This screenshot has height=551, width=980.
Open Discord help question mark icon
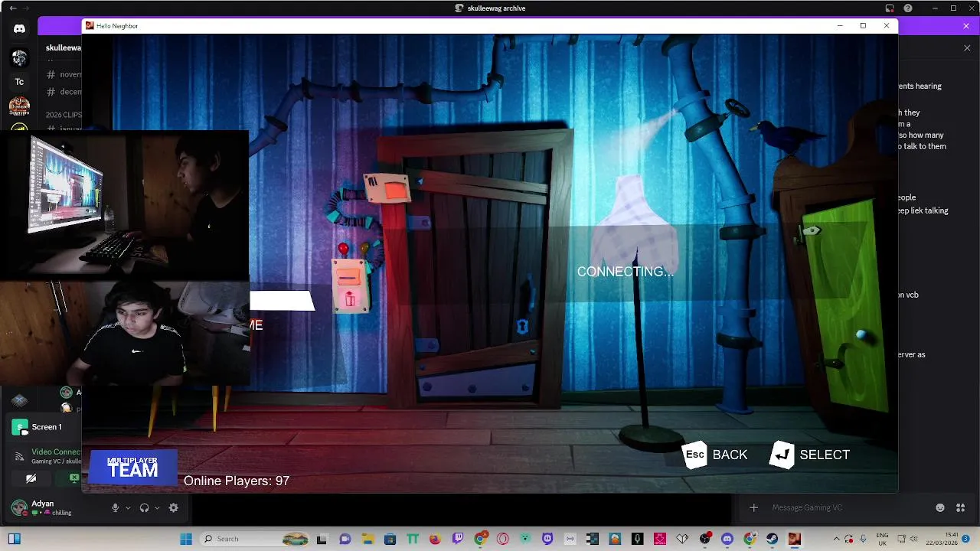[x=908, y=8]
